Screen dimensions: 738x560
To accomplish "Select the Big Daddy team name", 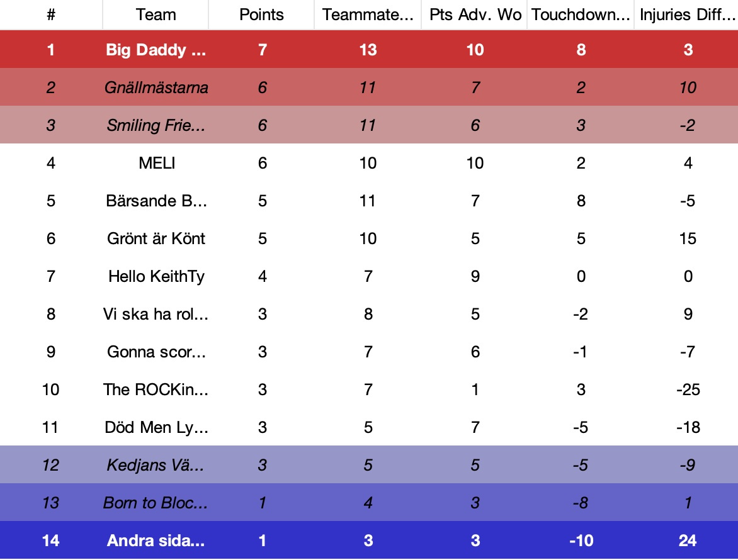I will tap(156, 50).
